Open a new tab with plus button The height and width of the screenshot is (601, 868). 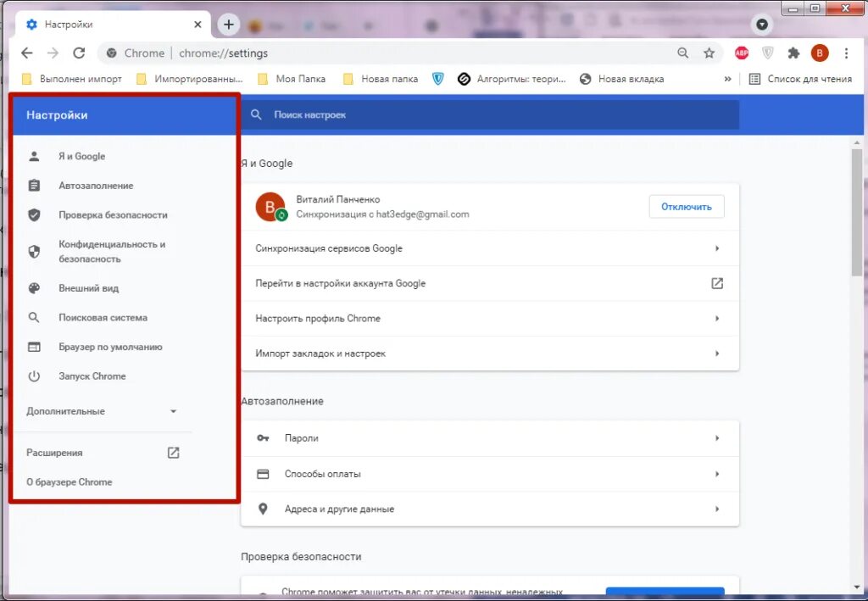(229, 25)
